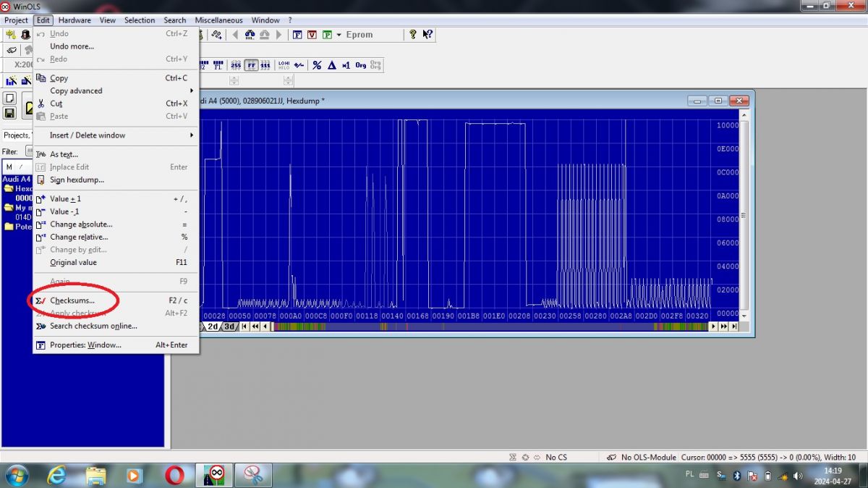Viewport: 868px width, 488px height.
Task: Switch to the 3d view tab
Action: [x=229, y=327]
